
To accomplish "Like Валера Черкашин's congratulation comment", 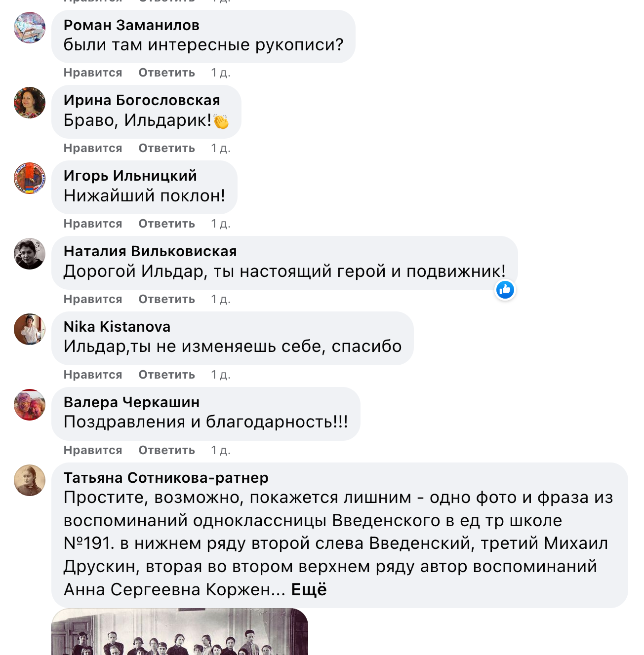I will [x=93, y=450].
